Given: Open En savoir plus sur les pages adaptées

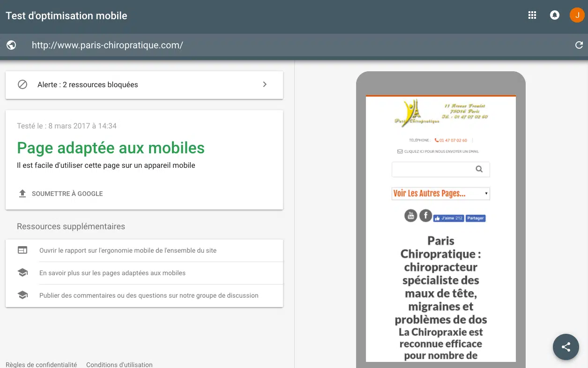Looking at the screenshot, I should (x=112, y=273).
